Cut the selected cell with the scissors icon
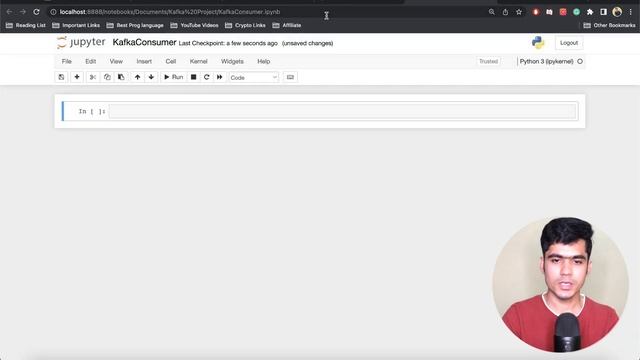Image resolution: width=640 pixels, height=360 pixels. pos(93,77)
